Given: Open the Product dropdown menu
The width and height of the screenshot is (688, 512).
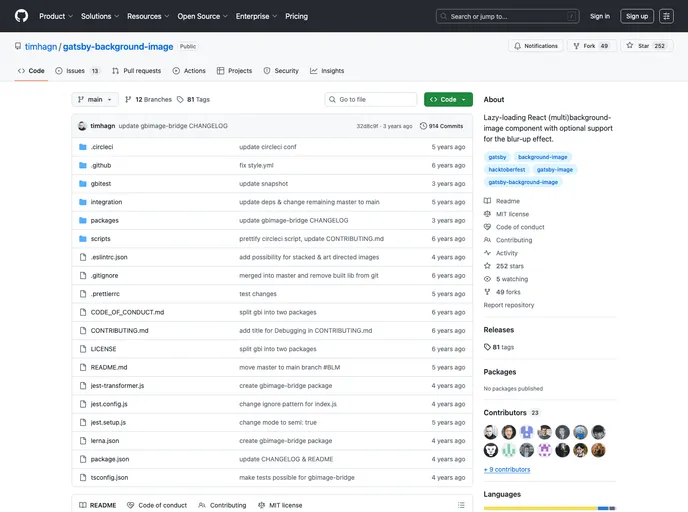Looking at the screenshot, I should coord(56,16).
